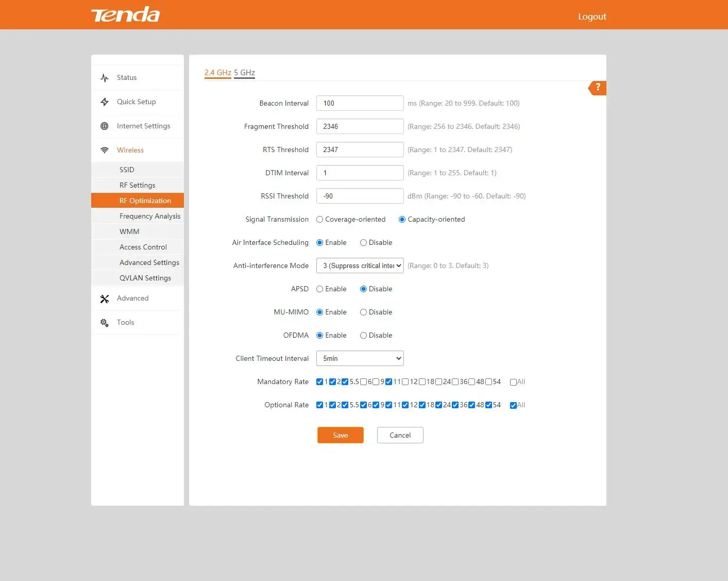This screenshot has width=728, height=581.
Task: Open help with the question mark icon
Action: (x=598, y=88)
